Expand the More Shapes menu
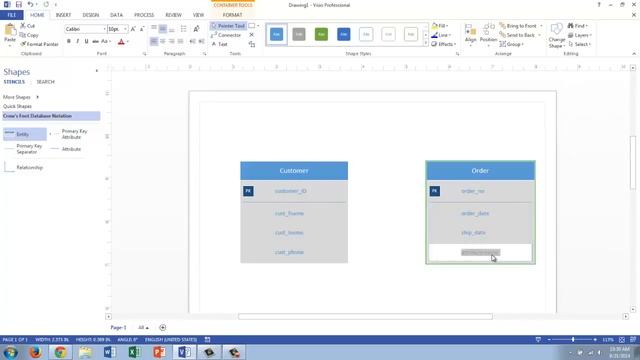The width and height of the screenshot is (640, 360). pyautogui.click(x=21, y=97)
